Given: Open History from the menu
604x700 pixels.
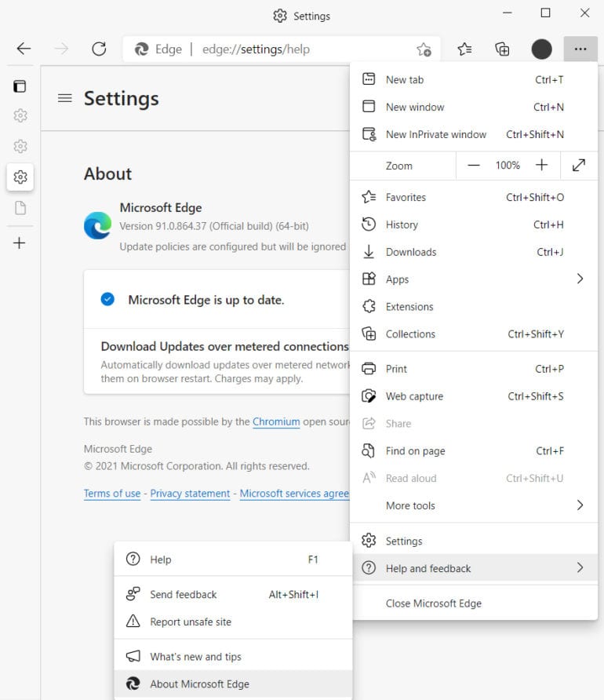Looking at the screenshot, I should 401,224.
